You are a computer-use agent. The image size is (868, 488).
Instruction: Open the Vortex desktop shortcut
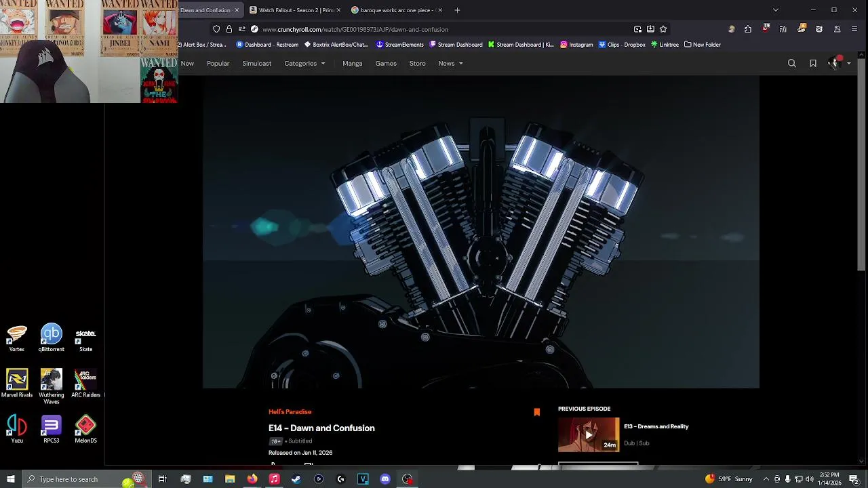point(17,338)
